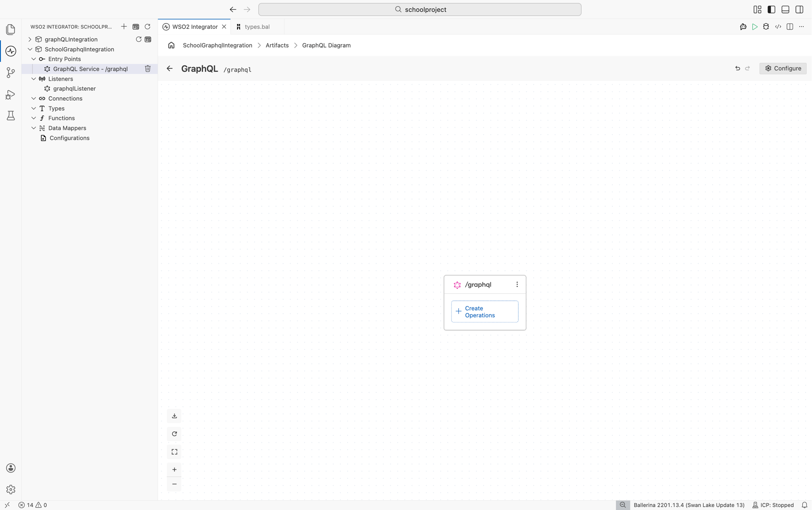The image size is (812, 510).
Task: Zoom out of the diagram
Action: (x=174, y=484)
